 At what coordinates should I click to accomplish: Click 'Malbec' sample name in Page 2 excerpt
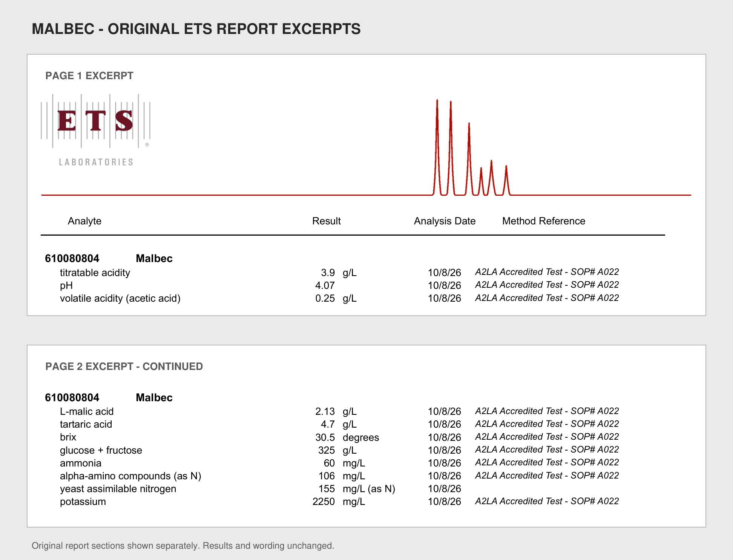[154, 397]
